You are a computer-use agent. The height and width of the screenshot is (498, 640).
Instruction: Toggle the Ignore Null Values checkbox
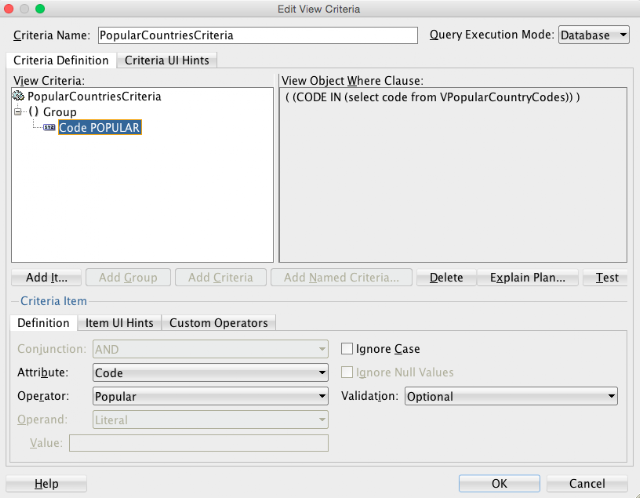click(347, 372)
